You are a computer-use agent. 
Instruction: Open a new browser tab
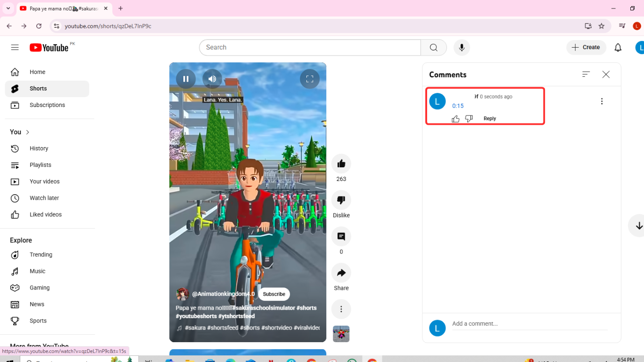click(x=121, y=8)
